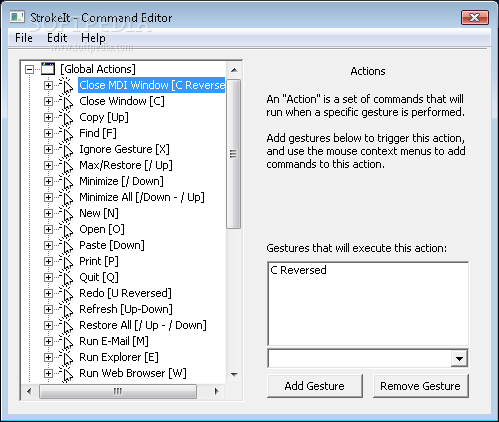Image resolution: width=499 pixels, height=422 pixels.
Task: Expand the Run Explorer [E] action
Action: pos(48,357)
